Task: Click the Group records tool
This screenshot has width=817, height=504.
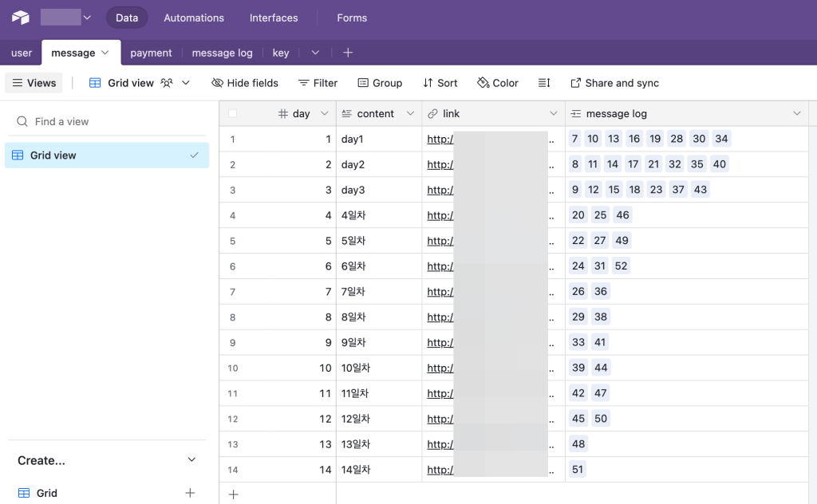Action: tap(380, 83)
